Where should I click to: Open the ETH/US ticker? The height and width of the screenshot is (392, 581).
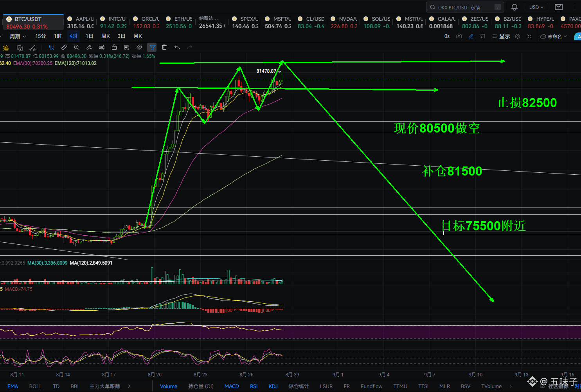click(179, 22)
